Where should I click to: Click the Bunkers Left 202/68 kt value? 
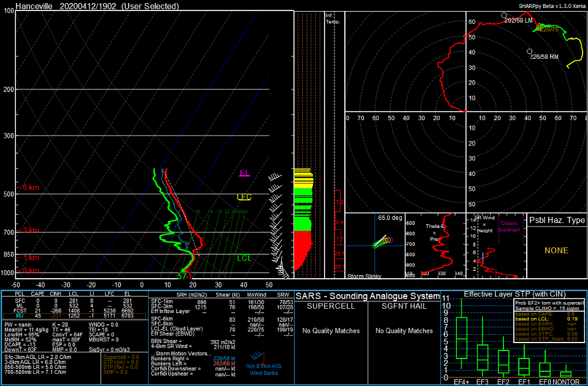(x=224, y=364)
